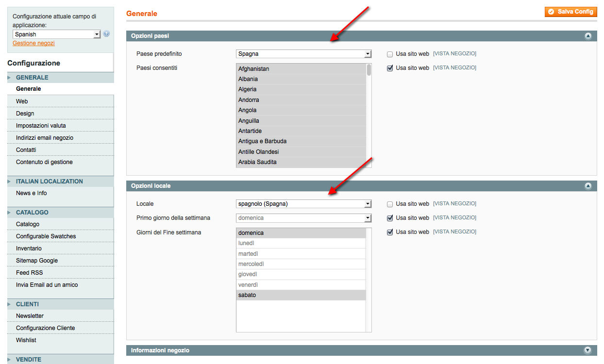Screen dimensions: 604x364
Task: Go to Impostazioni valuta in sidebar
Action: click(x=41, y=126)
